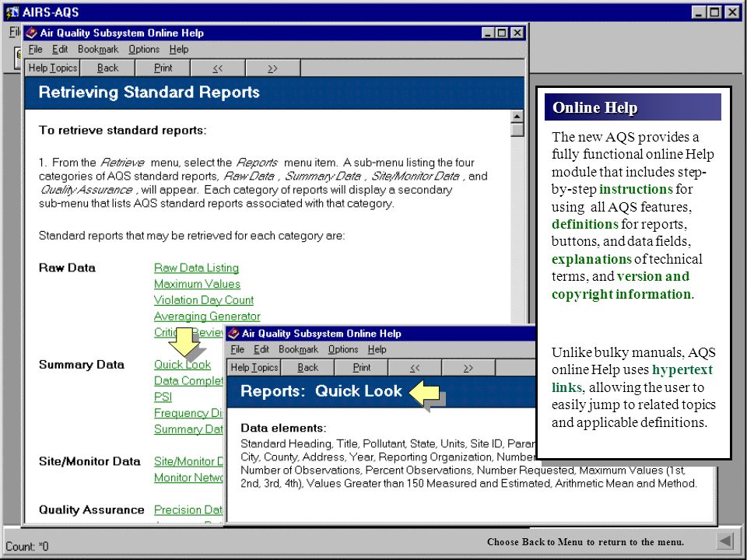
Task: Maximize the Retrieving Standard Reports help window
Action: click(x=502, y=33)
